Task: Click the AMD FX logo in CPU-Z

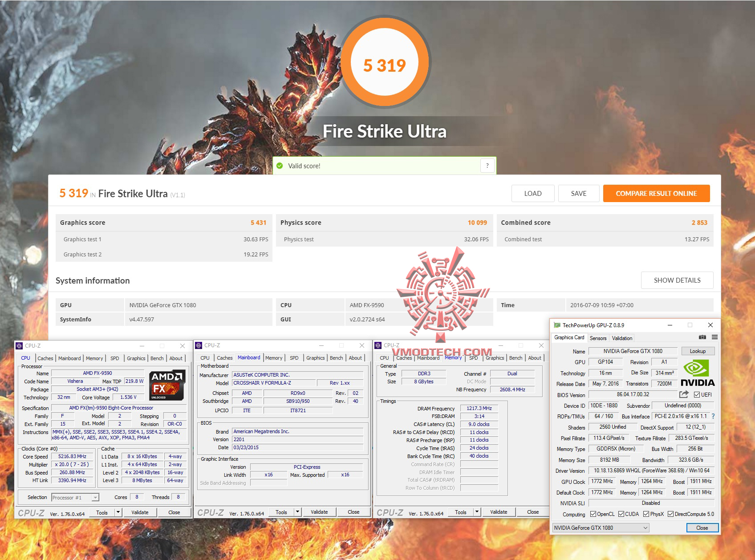Action: pos(167,385)
